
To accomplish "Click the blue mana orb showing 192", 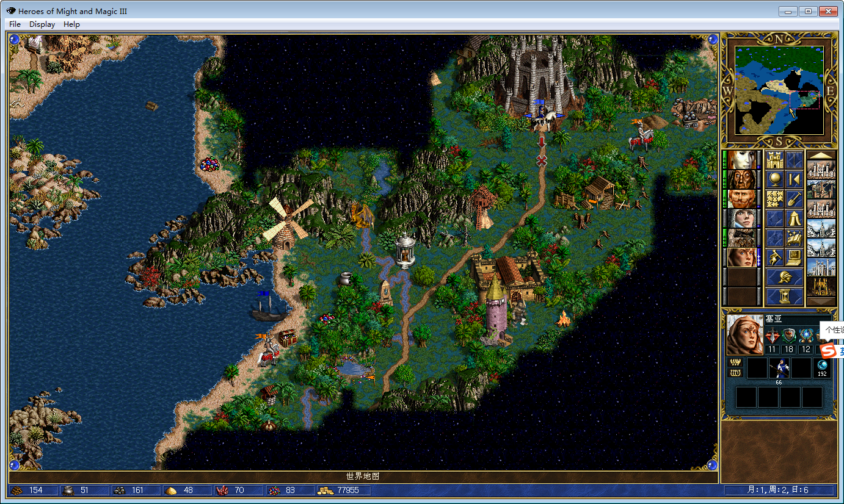I will [822, 368].
